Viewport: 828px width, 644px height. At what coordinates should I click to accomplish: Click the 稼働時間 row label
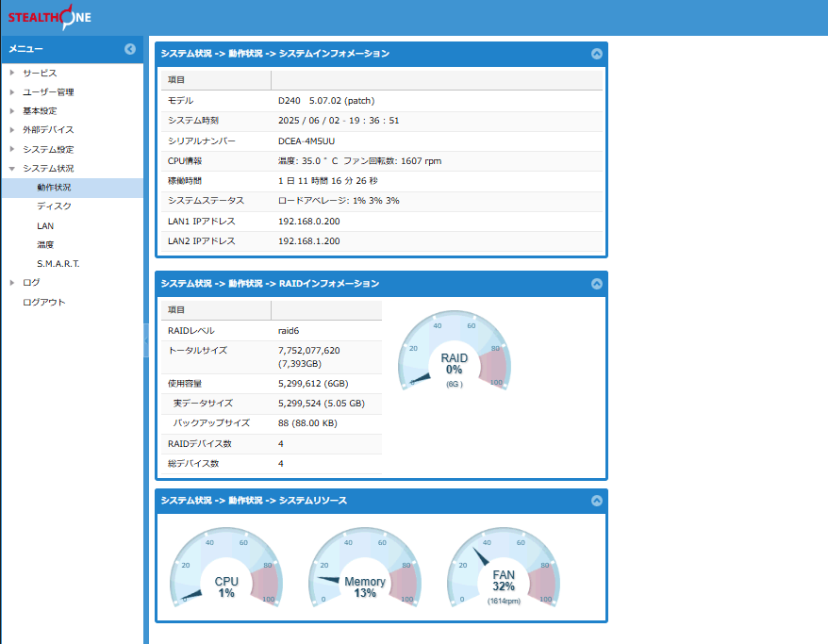pyautogui.click(x=185, y=180)
